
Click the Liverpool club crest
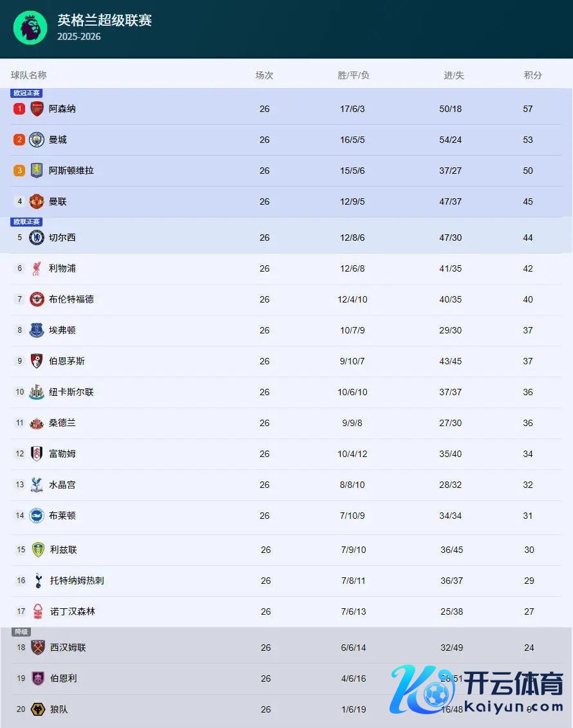[37, 268]
